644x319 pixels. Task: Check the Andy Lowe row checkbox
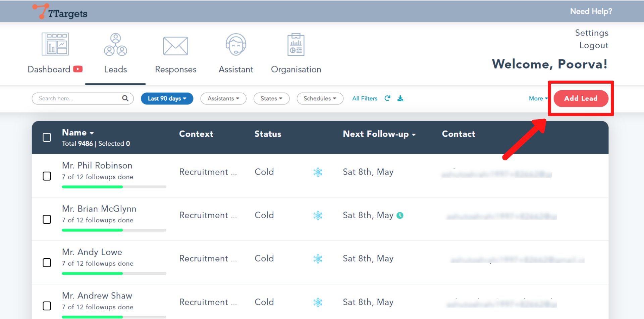[x=47, y=263]
